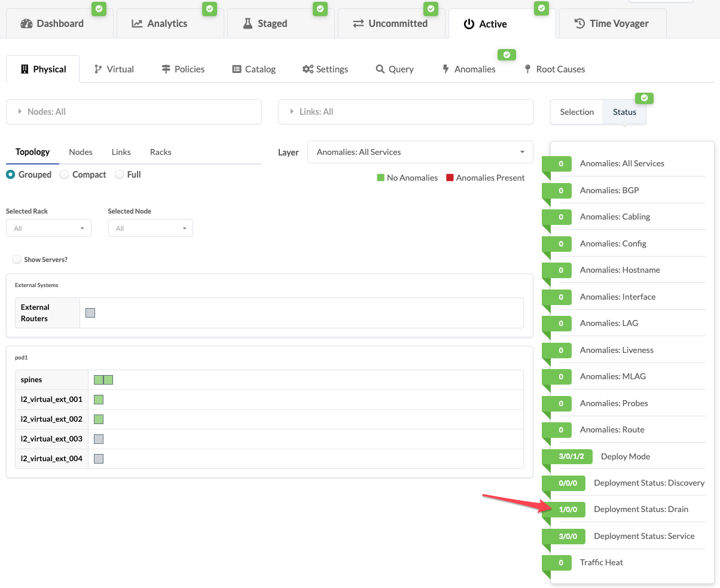Click the External Routers node square
This screenshot has width=720, height=588.
tap(90, 313)
